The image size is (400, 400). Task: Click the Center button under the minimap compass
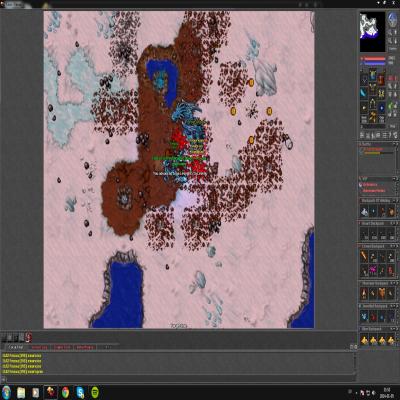tap(393, 49)
